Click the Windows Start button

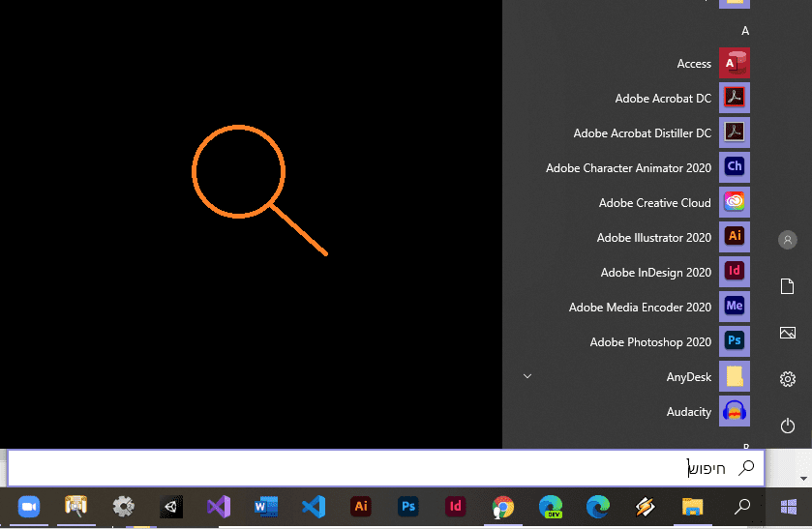789,507
